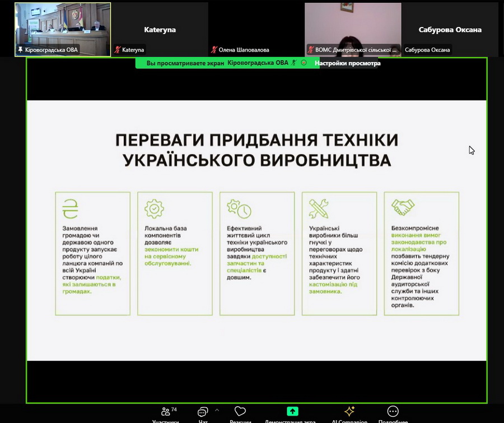
Task: Click pin icon on Кіровоградська ОВА tile
Action: (21, 50)
